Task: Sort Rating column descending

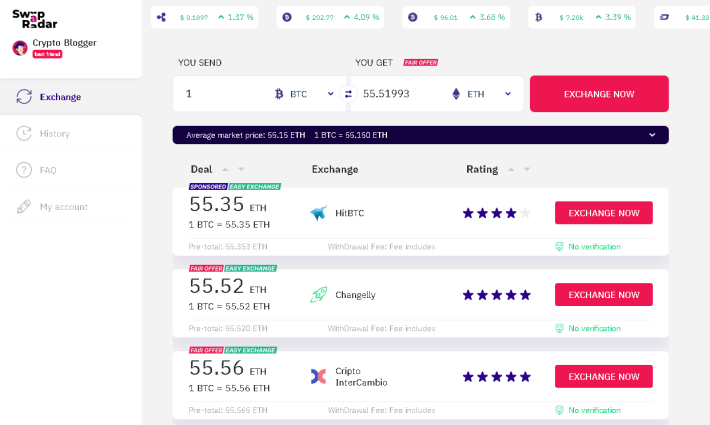Action: point(527,169)
